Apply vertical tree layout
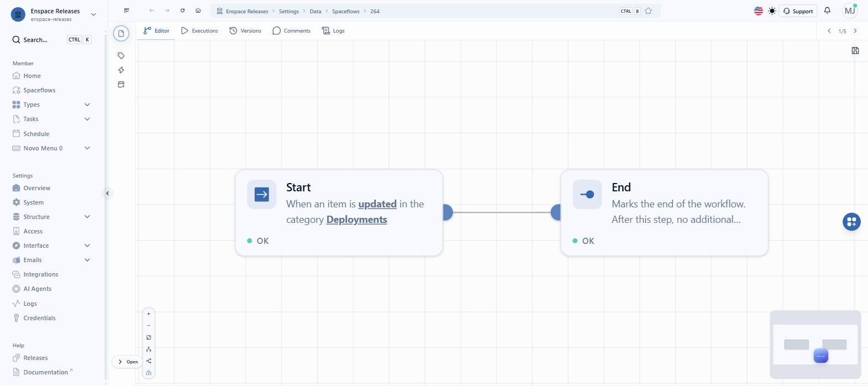 (x=148, y=349)
